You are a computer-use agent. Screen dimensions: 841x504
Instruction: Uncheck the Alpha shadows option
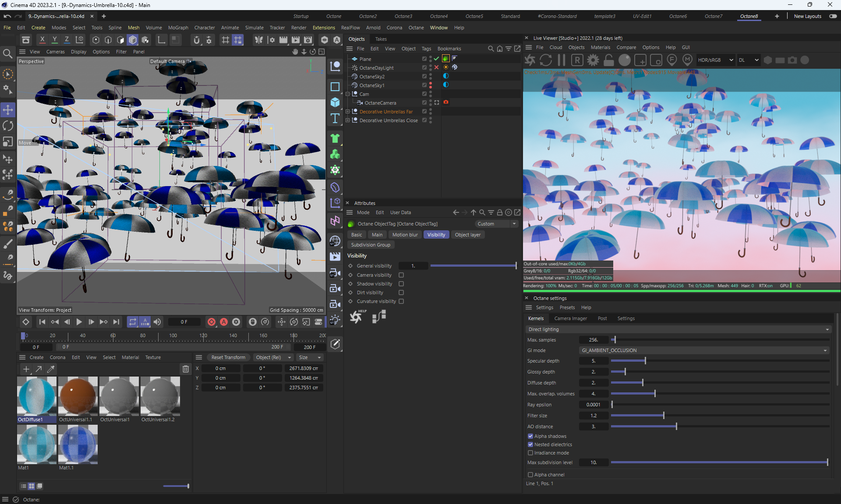(530, 436)
